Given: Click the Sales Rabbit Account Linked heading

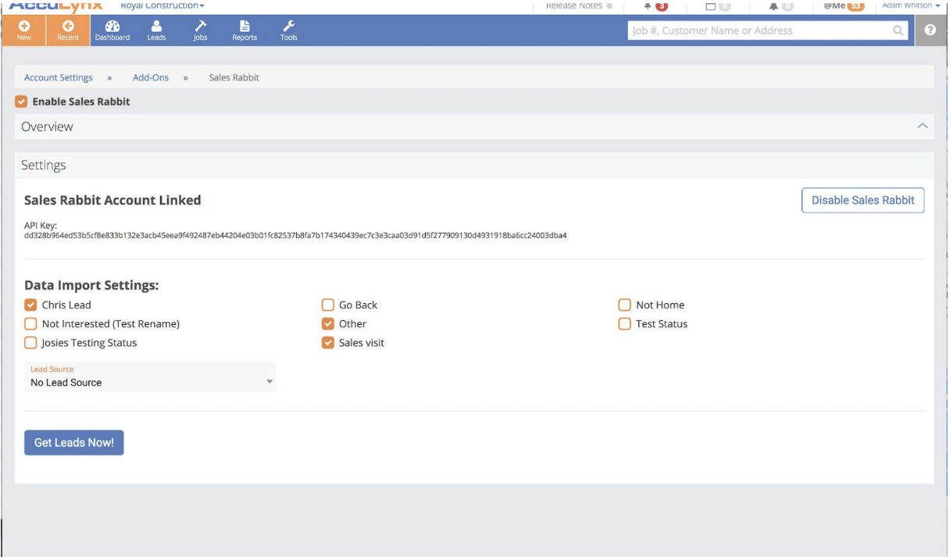Looking at the screenshot, I should click(x=112, y=200).
